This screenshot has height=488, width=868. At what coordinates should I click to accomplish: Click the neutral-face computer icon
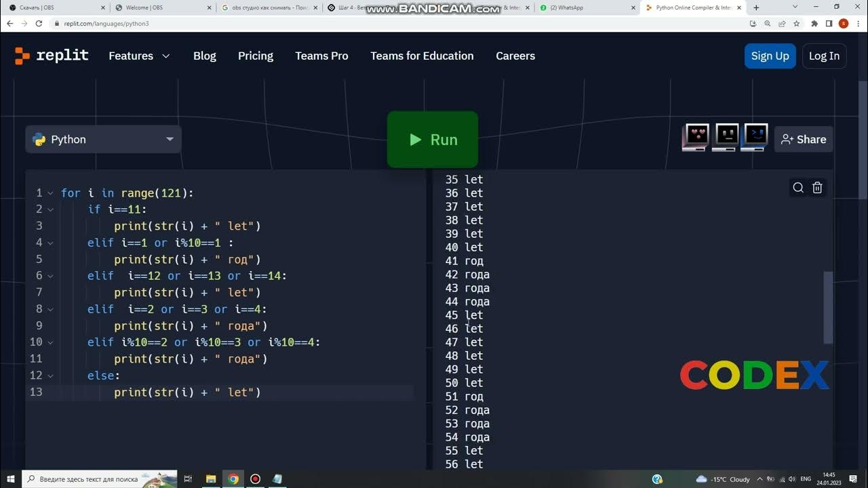pos(726,138)
